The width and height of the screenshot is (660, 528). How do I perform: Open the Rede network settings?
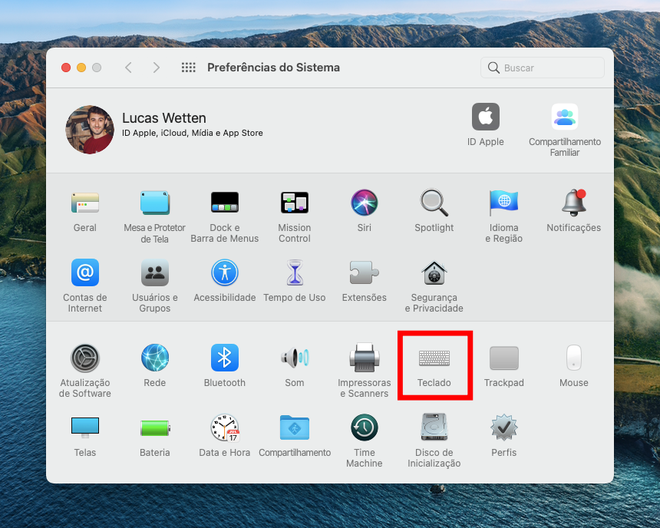154,358
